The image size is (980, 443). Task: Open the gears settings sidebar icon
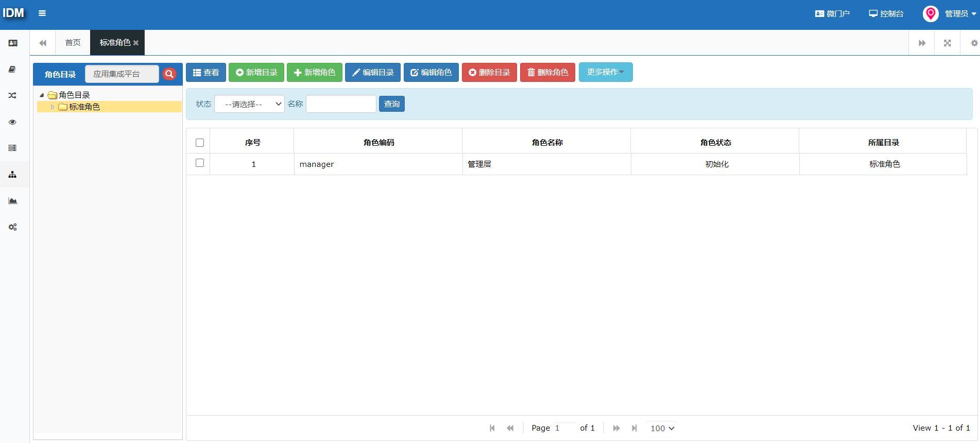(13, 227)
